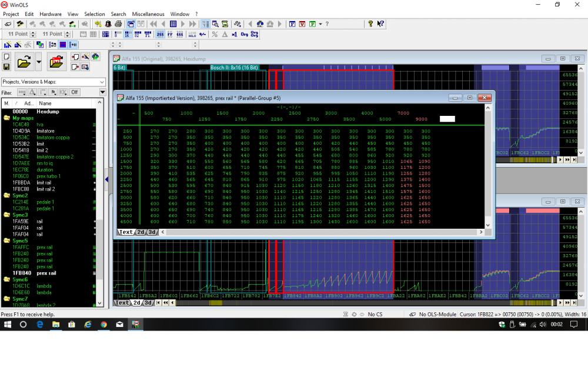This screenshot has height=367, width=588.
Task: Open dropdown arrow beside the green P icon
Action: tap(320, 24)
